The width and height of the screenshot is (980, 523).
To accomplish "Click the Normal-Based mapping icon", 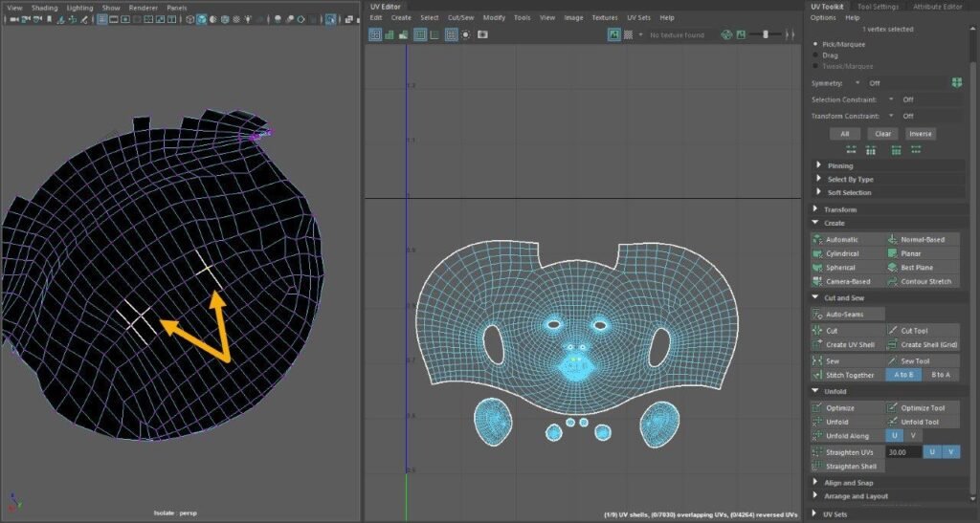I will [x=892, y=240].
